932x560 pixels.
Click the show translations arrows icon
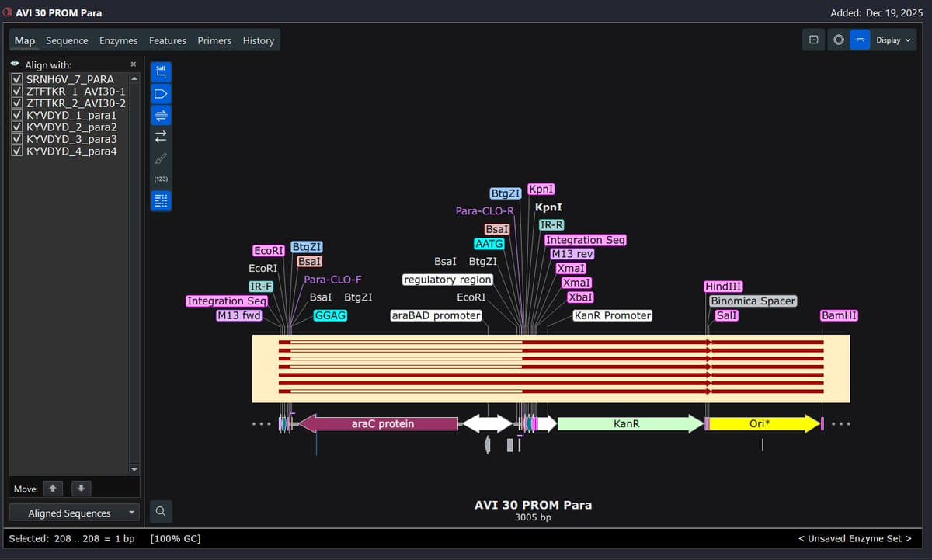pyautogui.click(x=161, y=137)
